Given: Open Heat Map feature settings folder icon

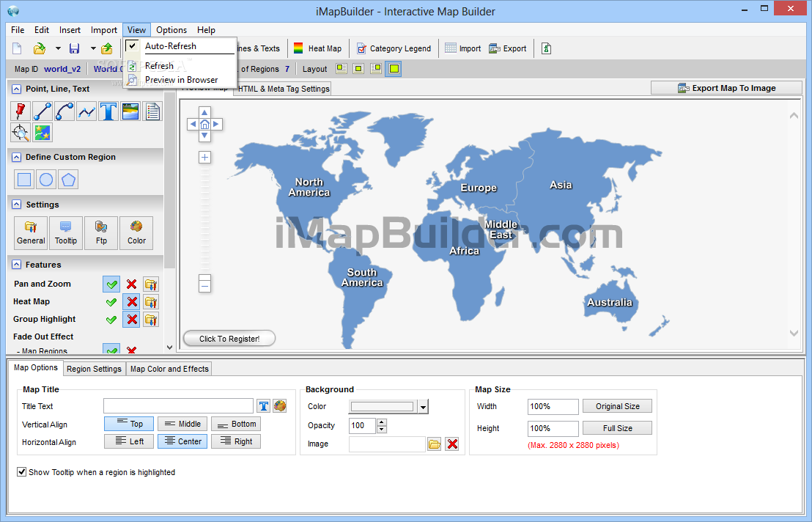Looking at the screenshot, I should coord(151,302).
